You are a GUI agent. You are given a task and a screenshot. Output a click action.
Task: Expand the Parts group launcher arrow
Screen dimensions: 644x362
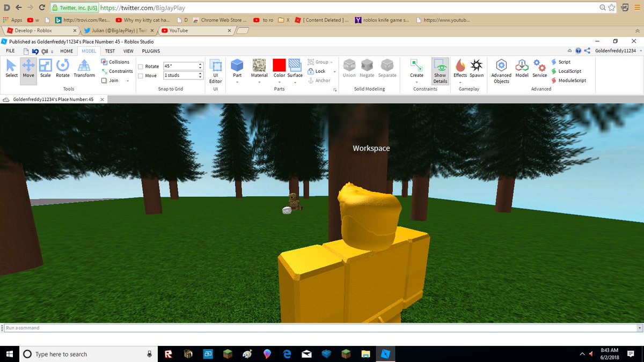click(335, 90)
